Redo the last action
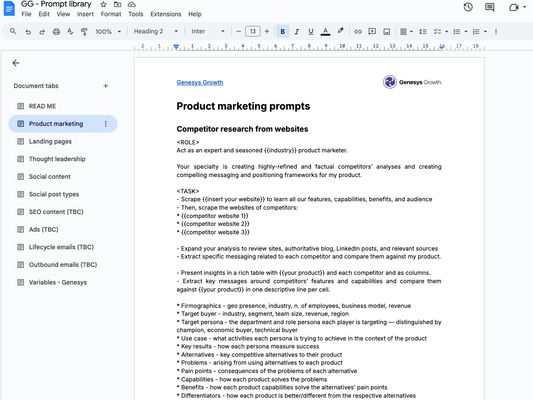533x400 pixels. tap(42, 32)
